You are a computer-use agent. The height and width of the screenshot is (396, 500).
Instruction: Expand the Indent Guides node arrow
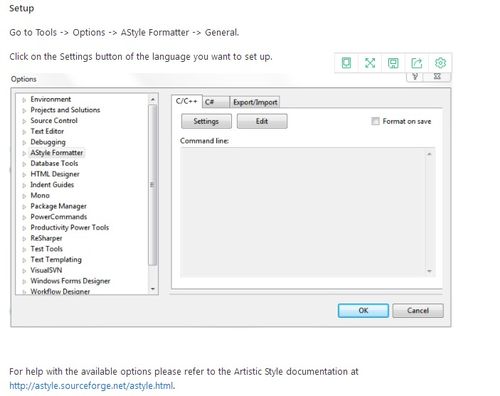pos(24,185)
